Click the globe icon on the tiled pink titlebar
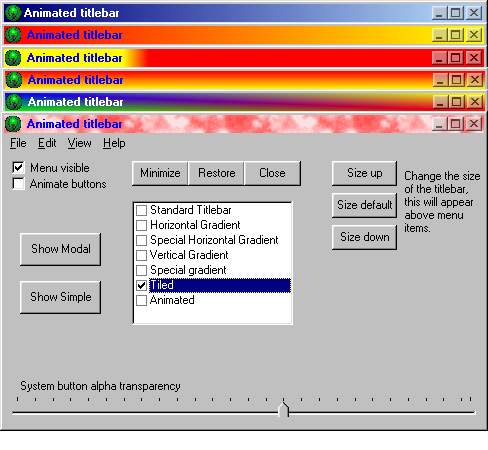Viewport: 488px width, 450px height. [13, 124]
